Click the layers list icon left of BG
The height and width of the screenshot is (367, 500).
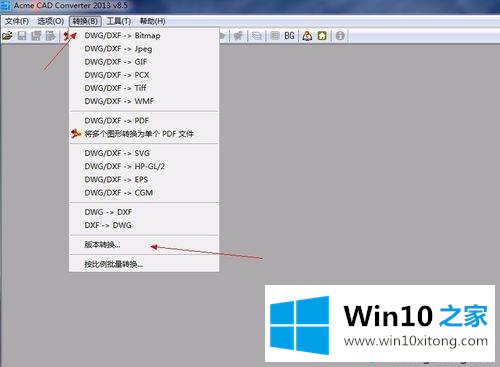(275, 36)
